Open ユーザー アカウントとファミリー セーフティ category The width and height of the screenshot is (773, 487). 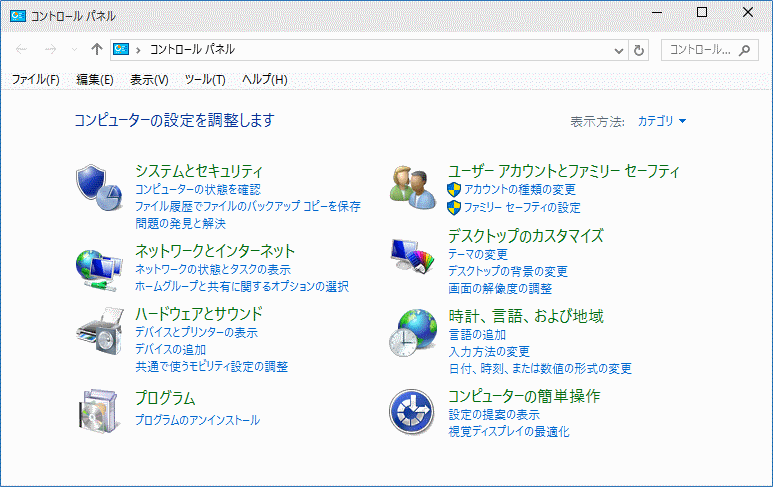[x=564, y=171]
